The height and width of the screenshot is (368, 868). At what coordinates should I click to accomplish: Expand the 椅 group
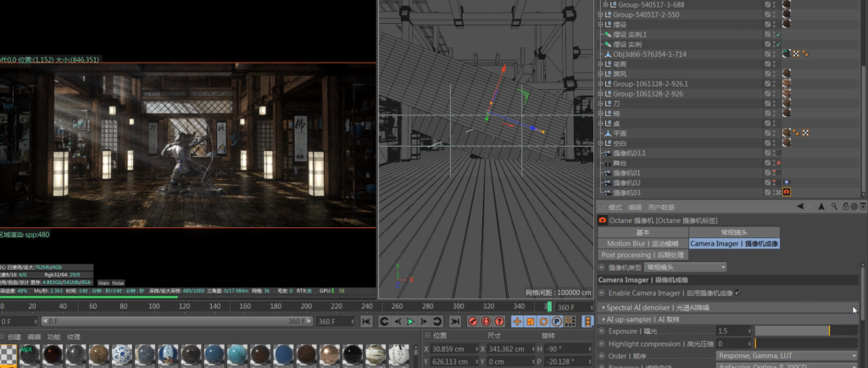click(x=601, y=114)
